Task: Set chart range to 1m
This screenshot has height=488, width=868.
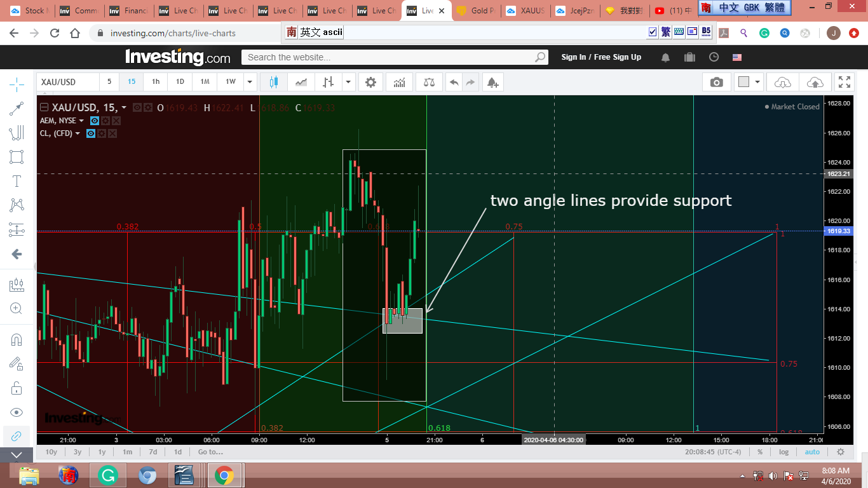Action: click(127, 452)
